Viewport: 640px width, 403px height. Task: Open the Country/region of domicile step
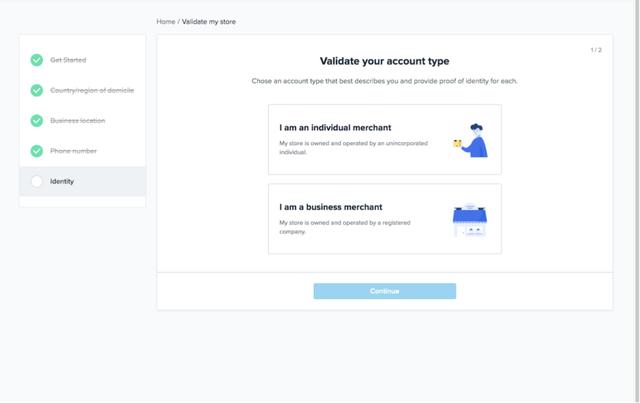(82, 90)
